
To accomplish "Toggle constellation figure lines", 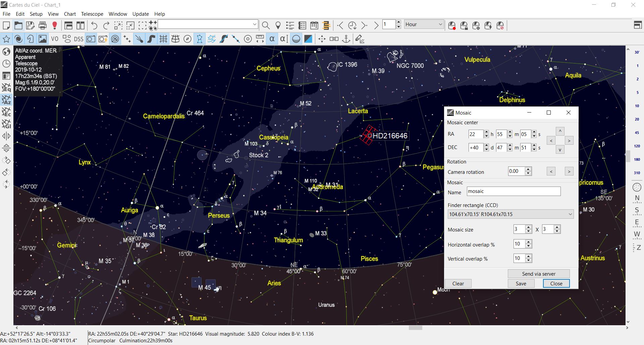I will click(200, 39).
